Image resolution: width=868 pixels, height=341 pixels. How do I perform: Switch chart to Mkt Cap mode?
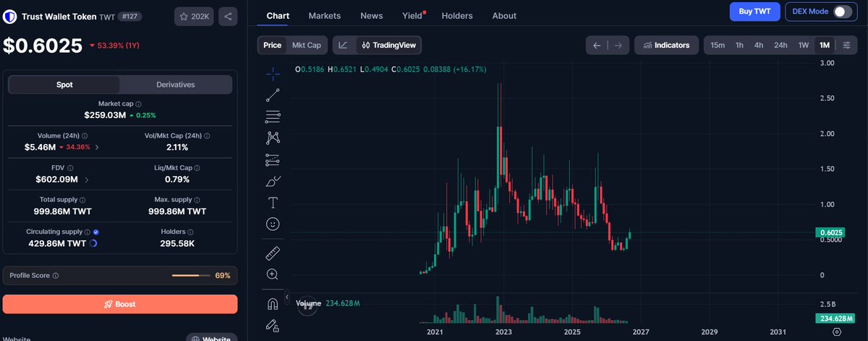(306, 45)
